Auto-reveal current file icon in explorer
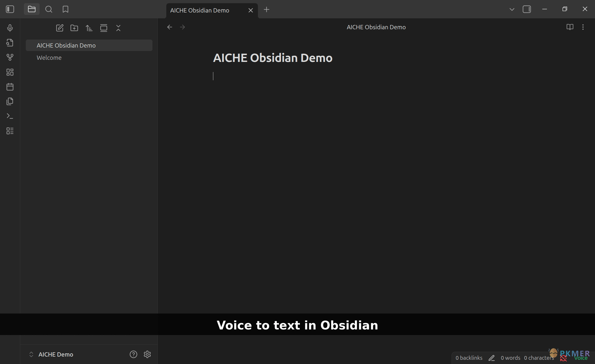The height and width of the screenshot is (364, 595). tap(104, 28)
